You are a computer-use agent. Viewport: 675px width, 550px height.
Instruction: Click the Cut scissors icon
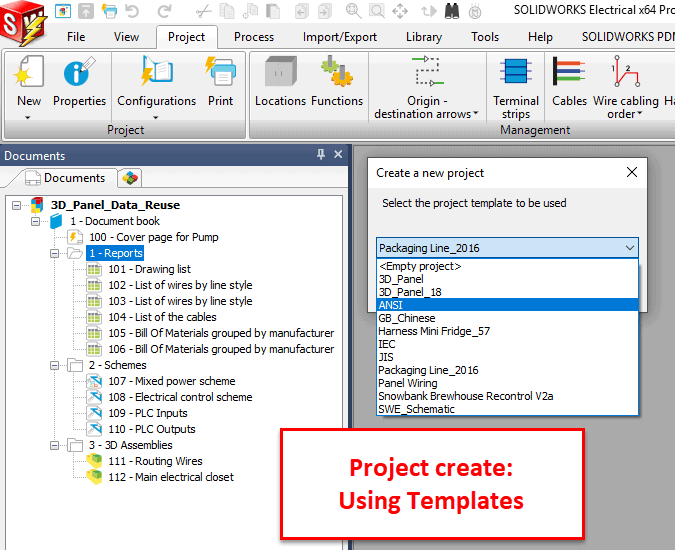(x=203, y=10)
